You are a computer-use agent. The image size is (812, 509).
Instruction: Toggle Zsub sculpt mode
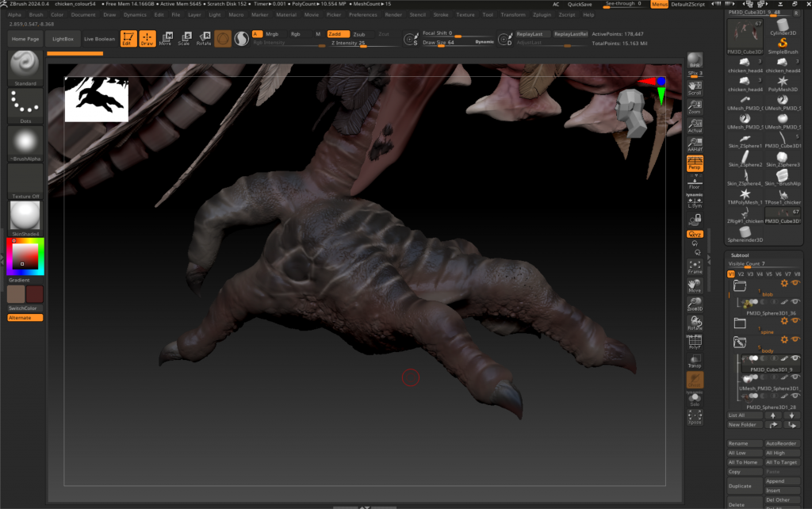359,34
